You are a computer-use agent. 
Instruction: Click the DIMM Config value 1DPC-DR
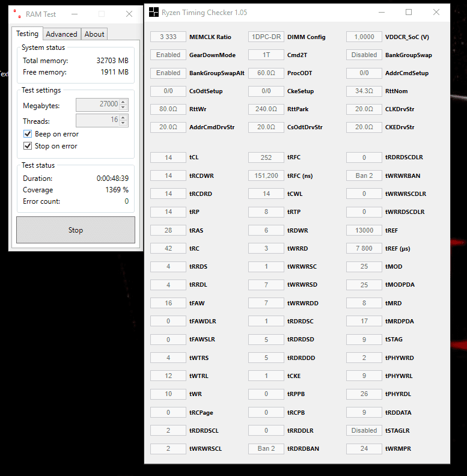click(266, 37)
